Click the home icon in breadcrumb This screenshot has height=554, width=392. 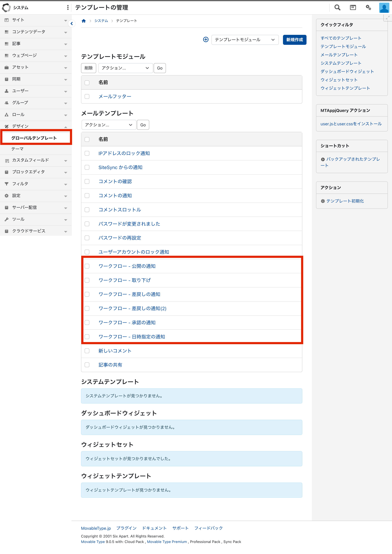click(x=84, y=21)
